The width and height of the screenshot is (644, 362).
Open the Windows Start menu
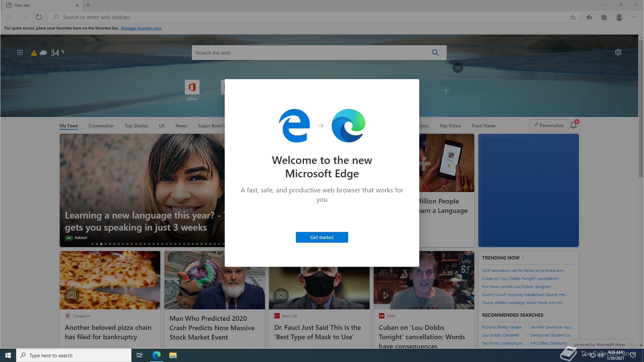pos(8,355)
